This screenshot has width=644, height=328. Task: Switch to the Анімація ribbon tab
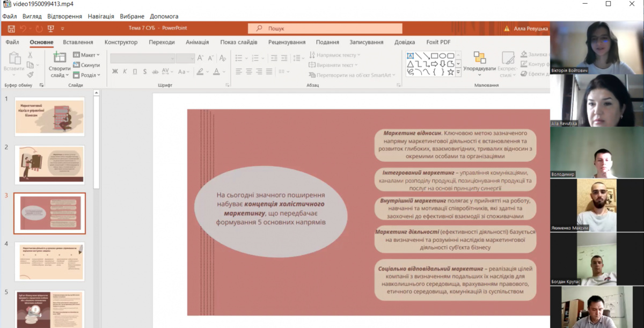[197, 42]
